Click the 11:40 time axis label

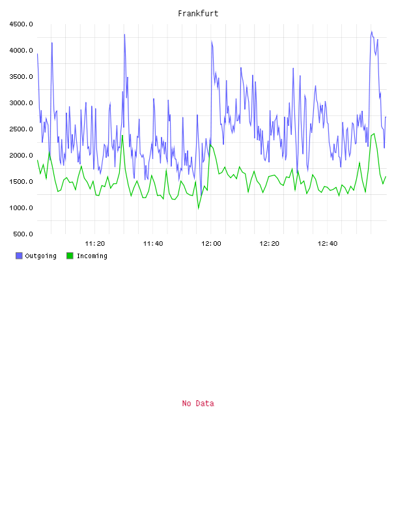[153, 244]
